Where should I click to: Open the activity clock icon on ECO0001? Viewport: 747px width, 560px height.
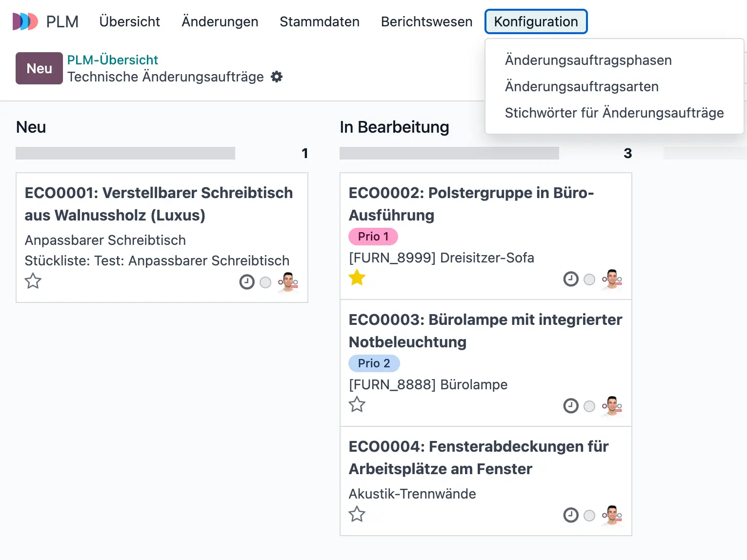pyautogui.click(x=246, y=281)
